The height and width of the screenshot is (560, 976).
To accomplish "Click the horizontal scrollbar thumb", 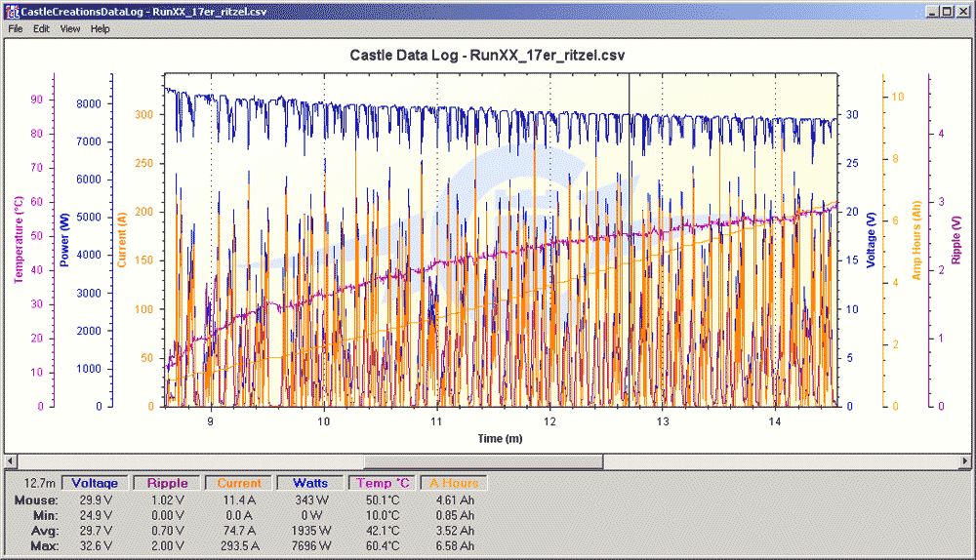I will (484, 461).
